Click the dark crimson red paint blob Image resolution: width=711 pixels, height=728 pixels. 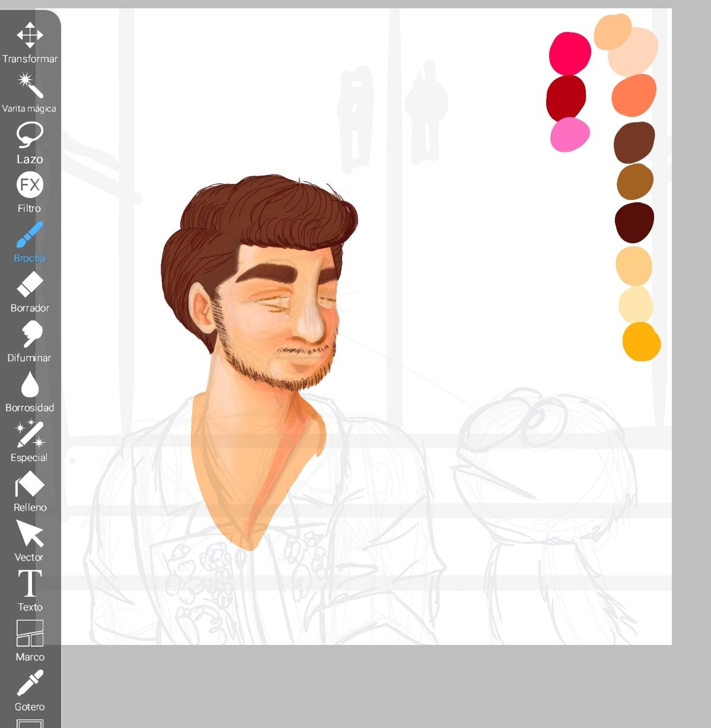pos(566,97)
